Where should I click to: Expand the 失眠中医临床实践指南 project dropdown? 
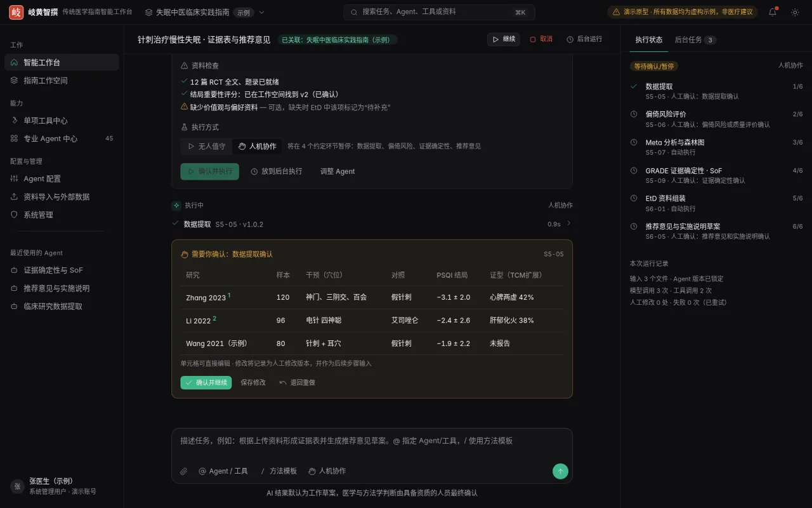[205, 12]
